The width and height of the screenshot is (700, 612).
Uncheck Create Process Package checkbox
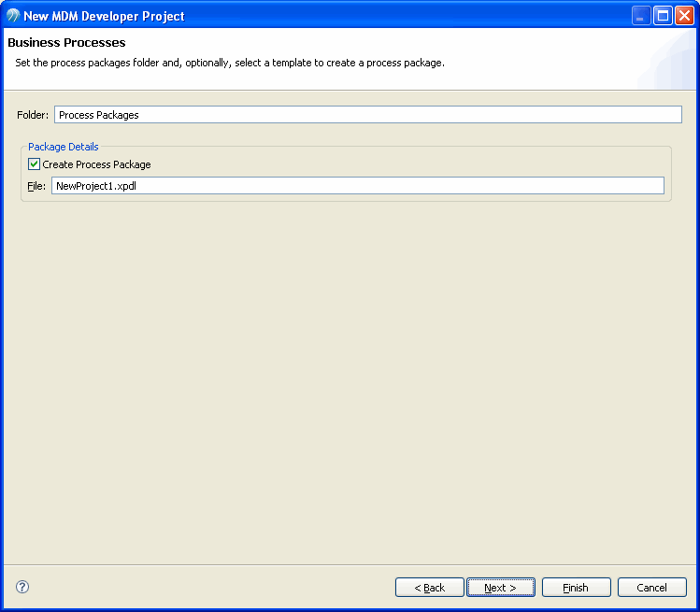click(34, 164)
